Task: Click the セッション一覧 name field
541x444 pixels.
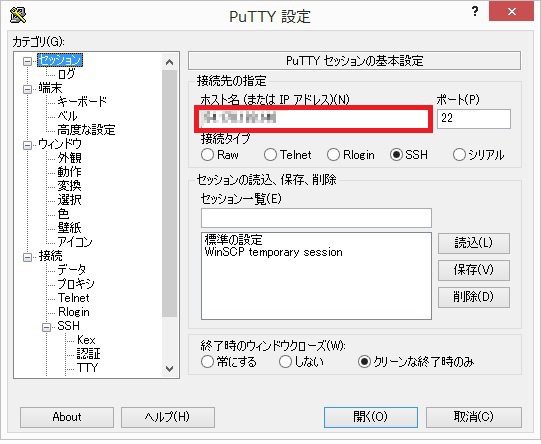Action: (x=316, y=218)
